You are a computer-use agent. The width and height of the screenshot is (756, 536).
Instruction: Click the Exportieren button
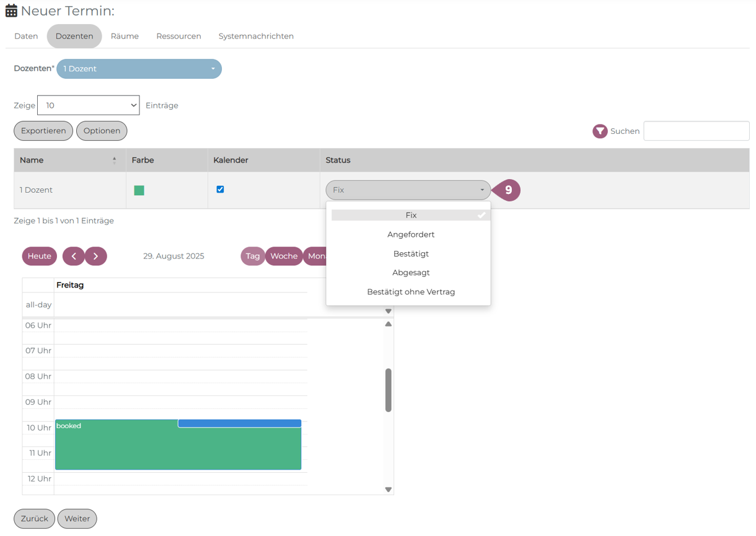click(x=43, y=131)
